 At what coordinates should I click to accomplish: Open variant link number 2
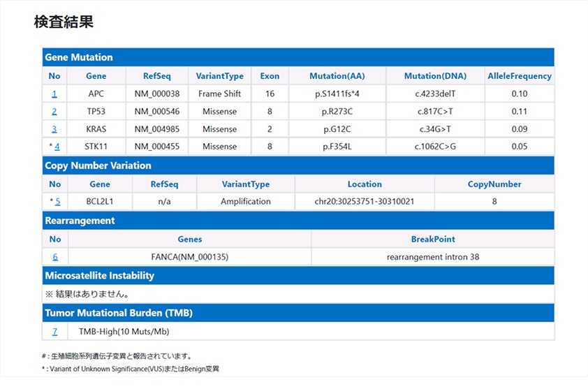[54, 111]
